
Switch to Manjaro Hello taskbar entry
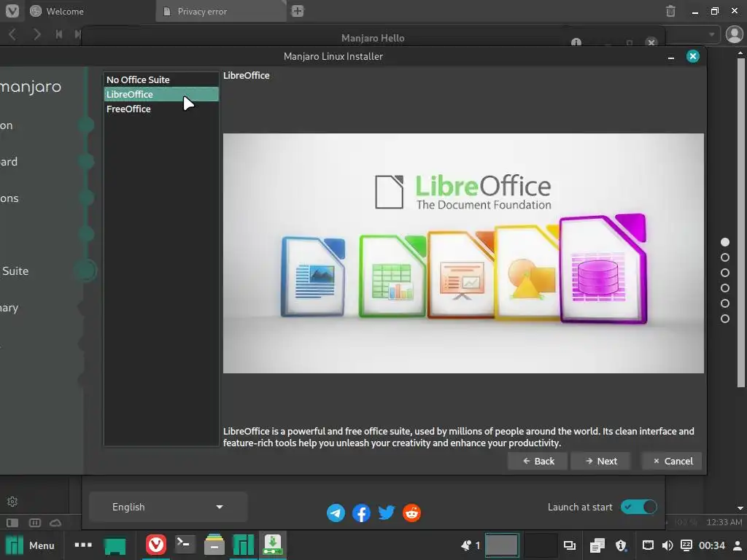pyautogui.click(x=244, y=545)
